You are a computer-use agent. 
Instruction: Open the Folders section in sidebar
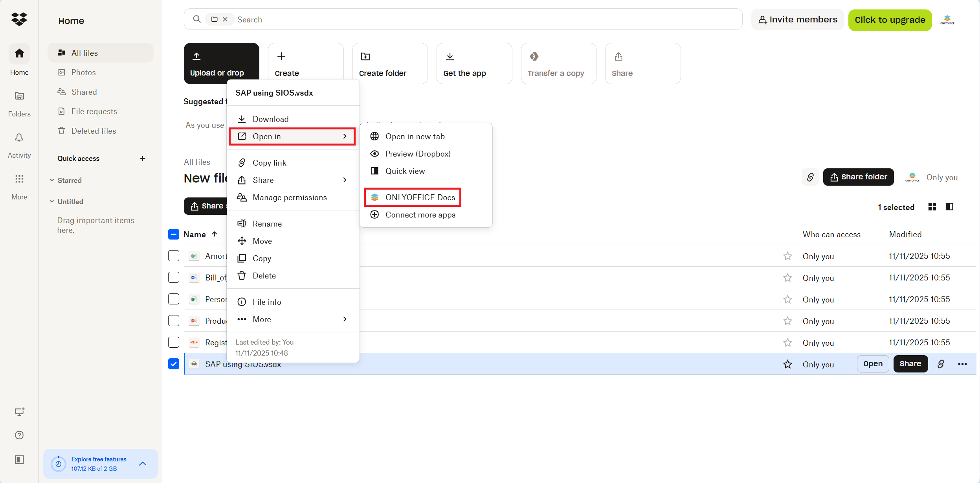(19, 103)
